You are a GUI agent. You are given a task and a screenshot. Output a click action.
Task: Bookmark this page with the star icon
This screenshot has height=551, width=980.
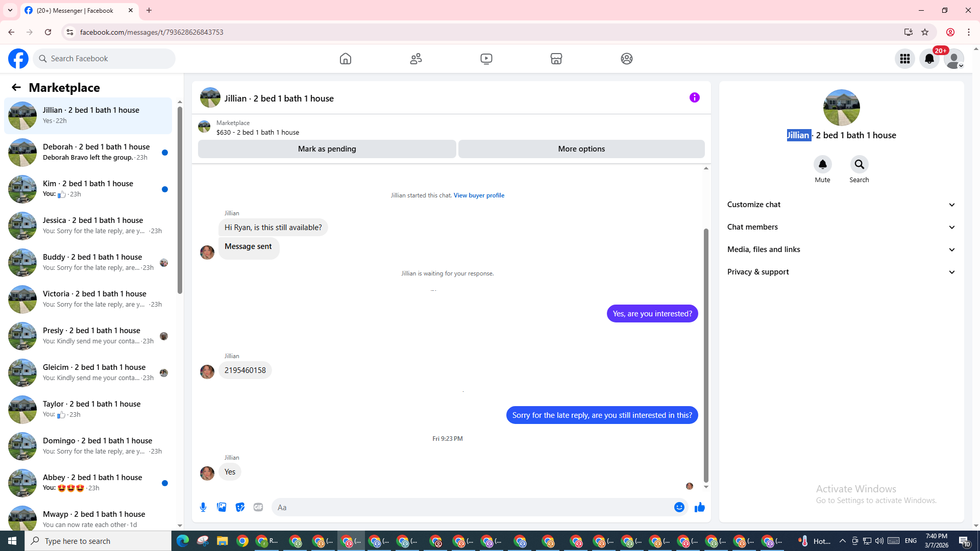925,32
